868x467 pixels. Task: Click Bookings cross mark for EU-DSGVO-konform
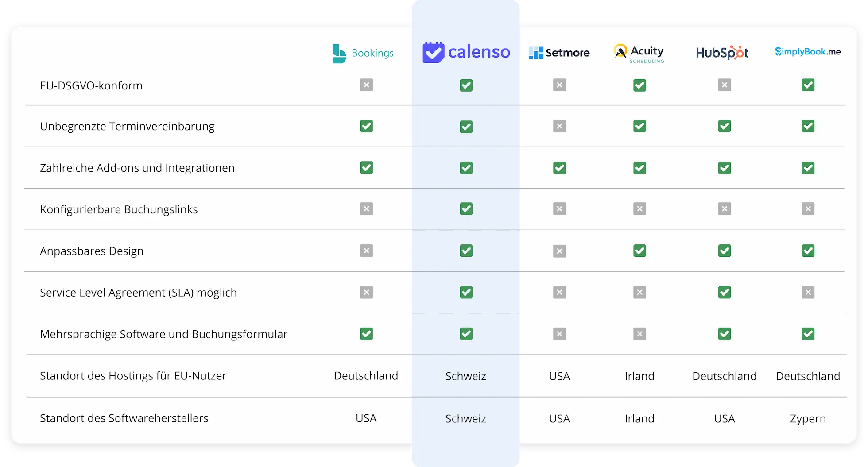pyautogui.click(x=366, y=85)
